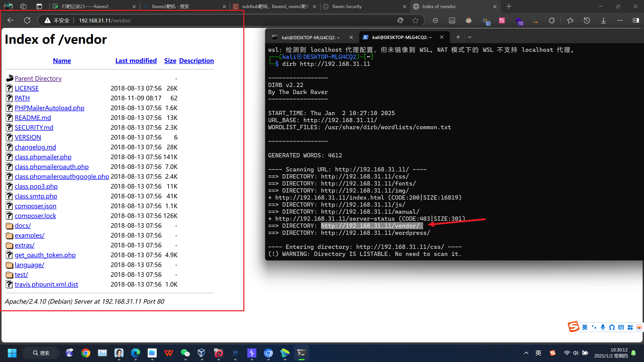Screen dimensions: 644x362
Task: Open WeChat from the taskbar
Action: coord(185,353)
